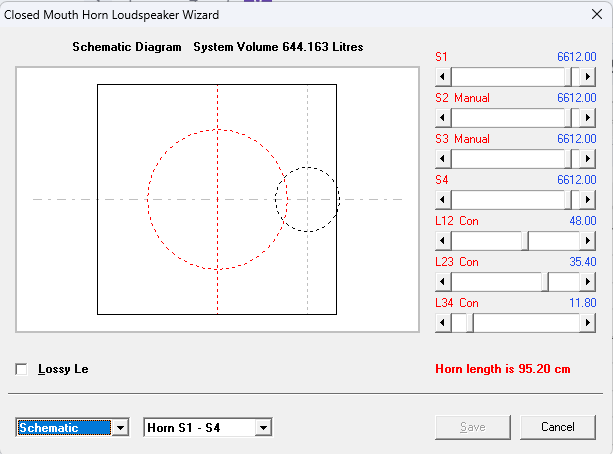The height and width of the screenshot is (454, 613).
Task: Increase L23 Con with right arrow
Action: click(x=587, y=282)
